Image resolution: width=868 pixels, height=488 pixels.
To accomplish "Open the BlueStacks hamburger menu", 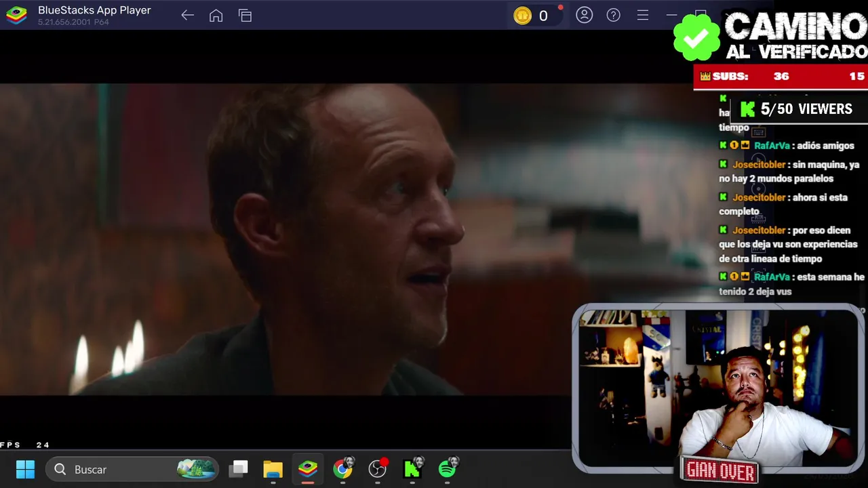I will [x=642, y=15].
